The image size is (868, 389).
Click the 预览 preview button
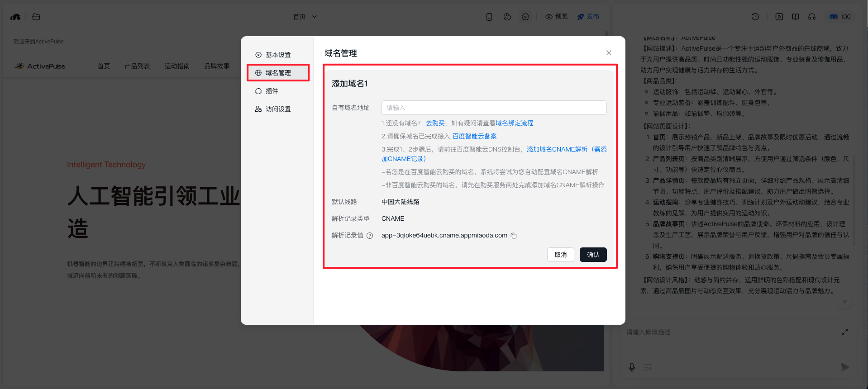557,17
